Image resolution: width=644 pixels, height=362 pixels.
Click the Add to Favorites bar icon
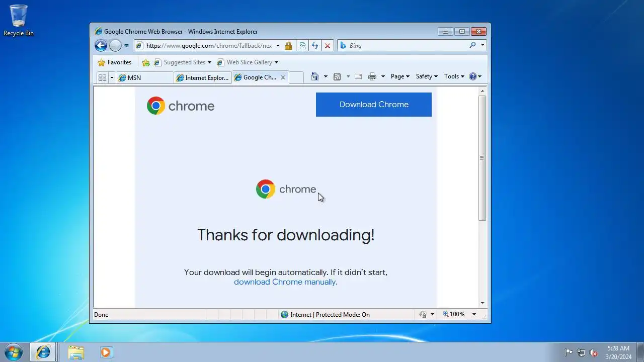(146, 62)
